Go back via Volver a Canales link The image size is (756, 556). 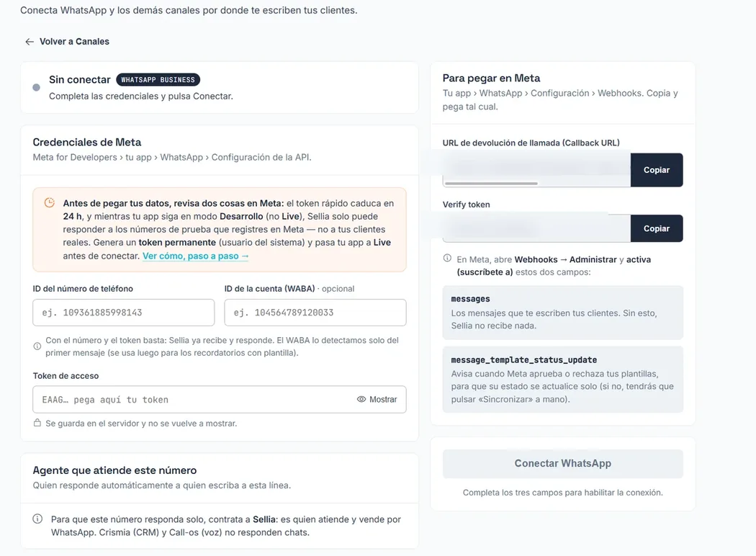68,42
